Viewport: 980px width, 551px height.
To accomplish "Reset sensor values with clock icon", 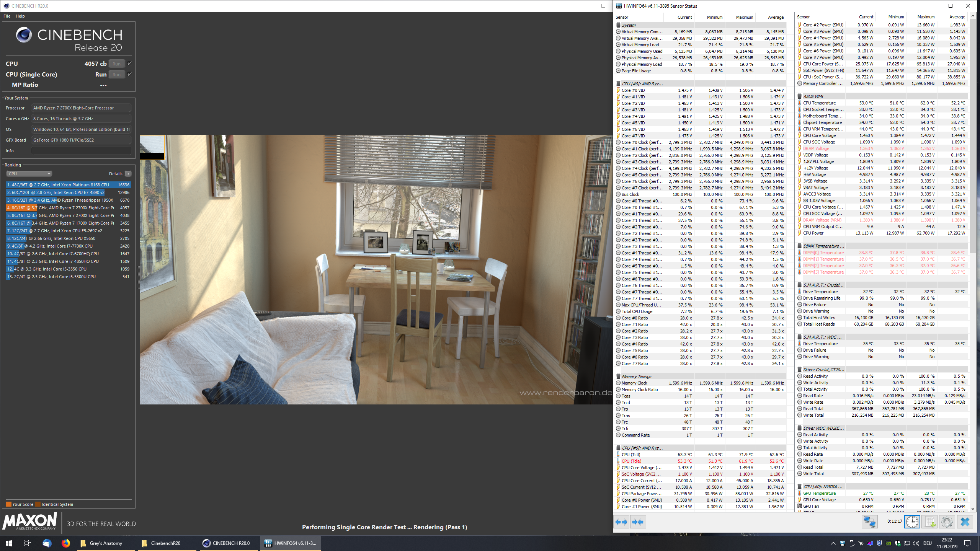I will 912,522.
